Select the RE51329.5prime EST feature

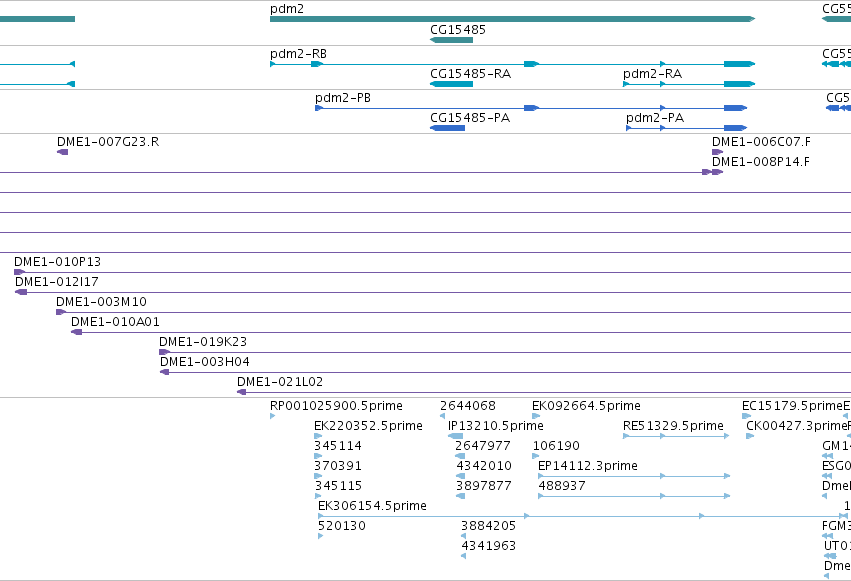pyautogui.click(x=676, y=436)
